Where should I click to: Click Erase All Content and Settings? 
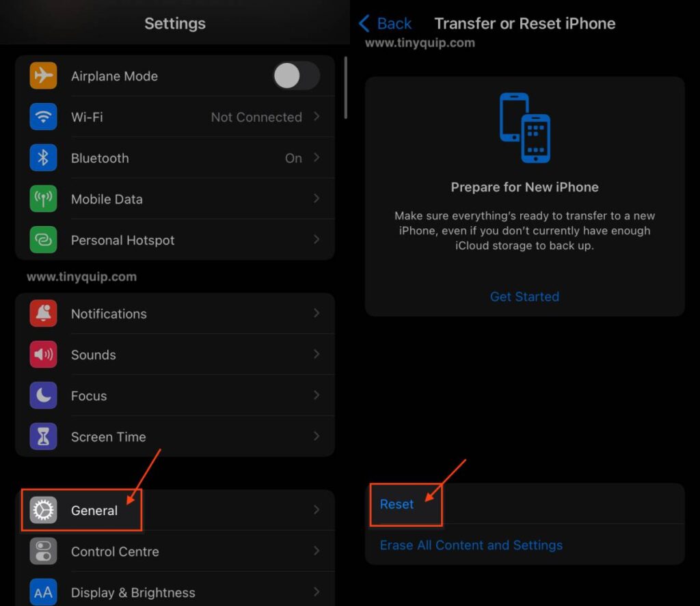click(471, 545)
